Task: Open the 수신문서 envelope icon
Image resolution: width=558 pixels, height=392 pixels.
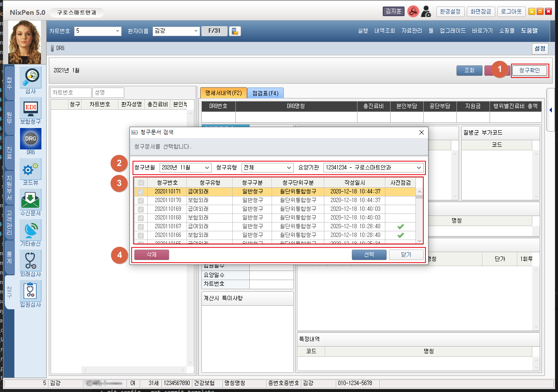Action: click(x=31, y=200)
